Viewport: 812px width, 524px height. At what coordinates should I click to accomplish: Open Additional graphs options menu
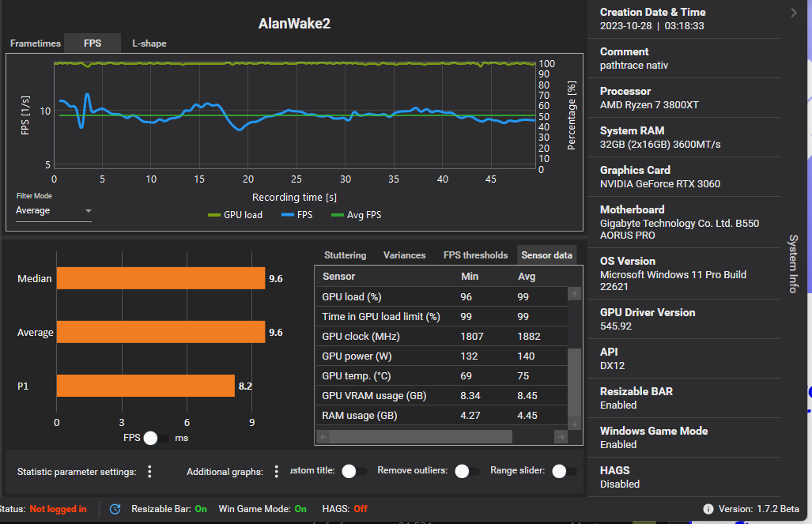coord(277,472)
